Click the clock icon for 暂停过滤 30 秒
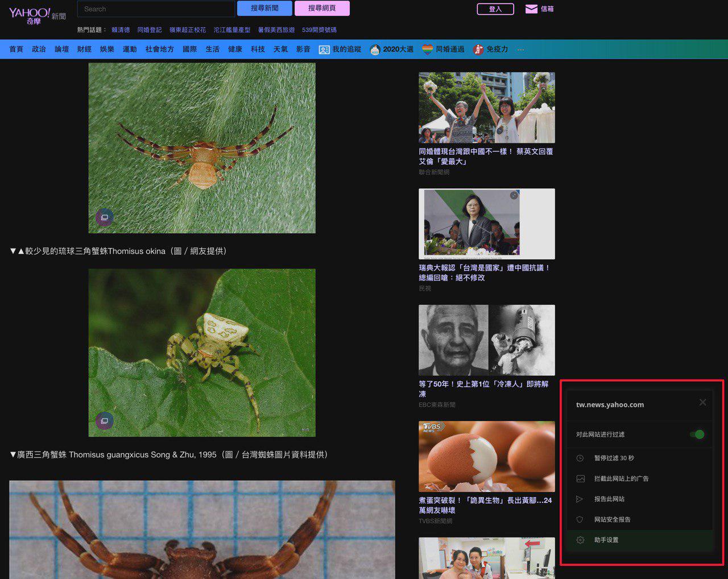 pyautogui.click(x=580, y=458)
